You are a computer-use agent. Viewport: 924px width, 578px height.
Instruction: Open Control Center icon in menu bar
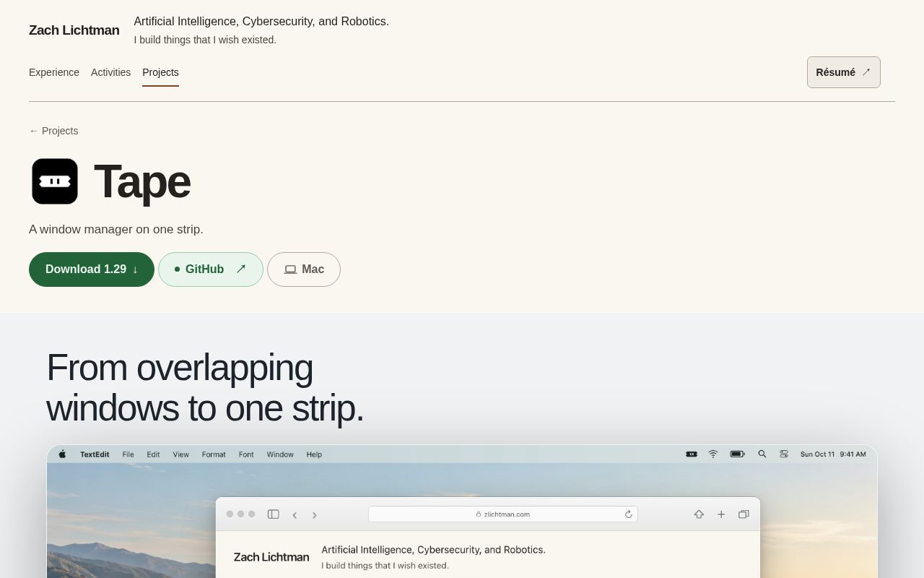[784, 454]
